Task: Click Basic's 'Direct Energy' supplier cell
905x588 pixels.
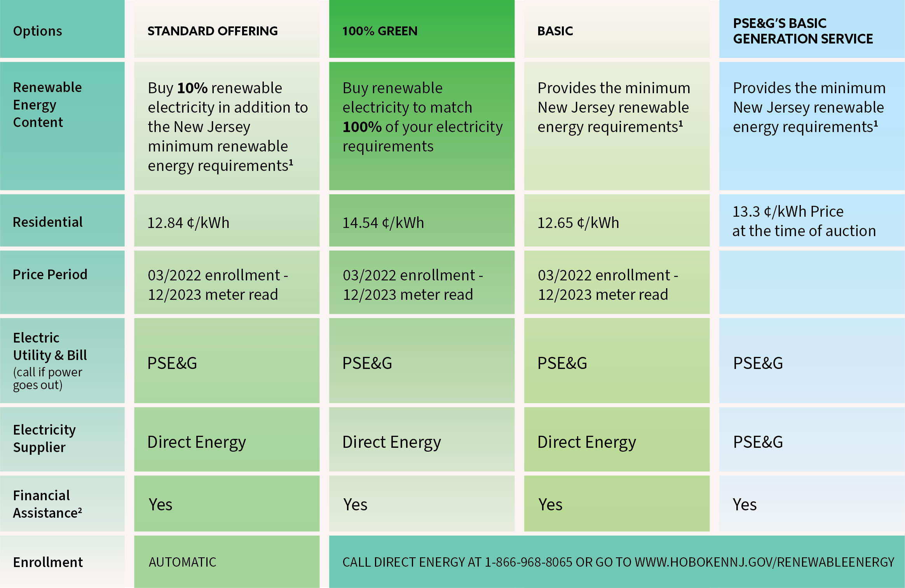Action: 617,439
